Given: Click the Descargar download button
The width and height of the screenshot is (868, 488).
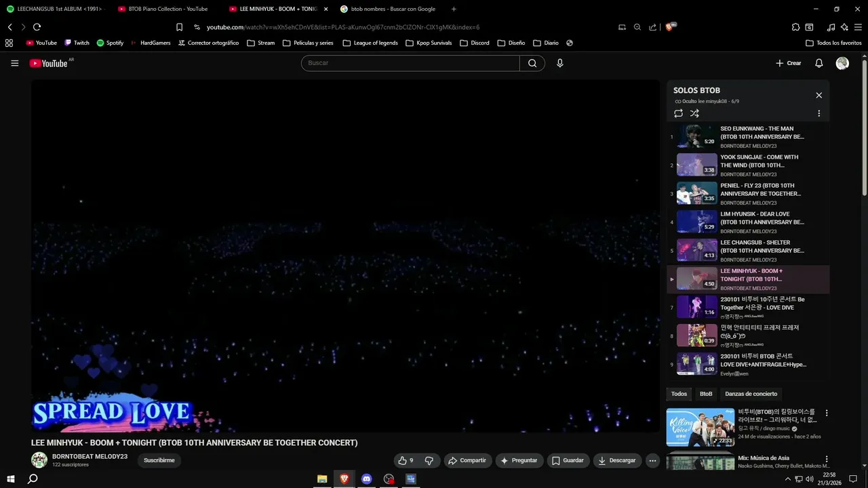Looking at the screenshot, I should (x=618, y=460).
